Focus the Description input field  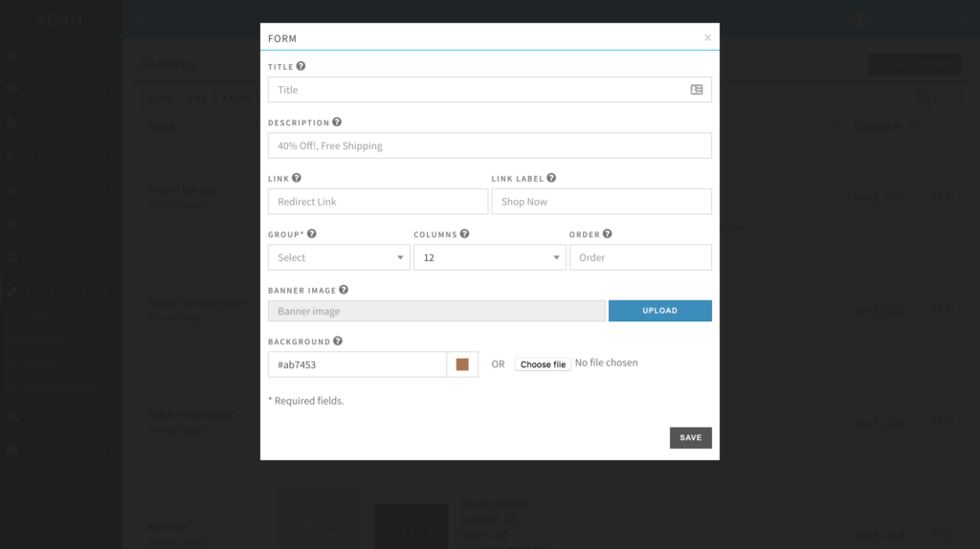489,145
